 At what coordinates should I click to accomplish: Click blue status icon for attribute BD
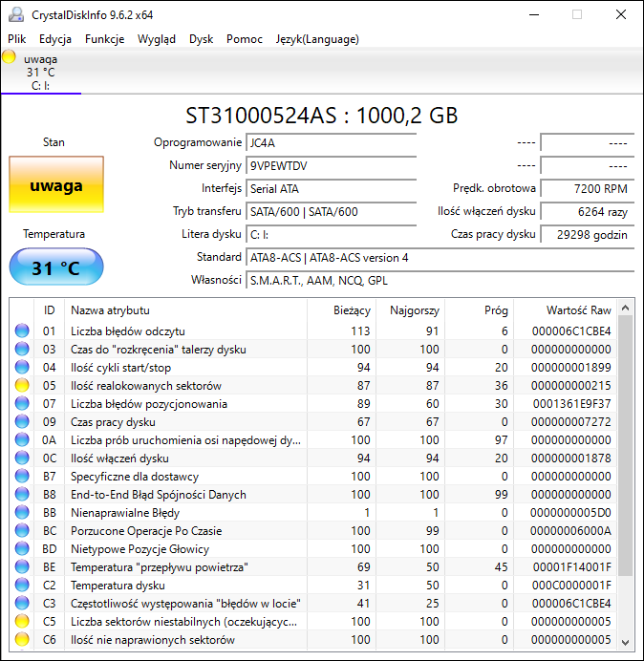pyautogui.click(x=22, y=548)
